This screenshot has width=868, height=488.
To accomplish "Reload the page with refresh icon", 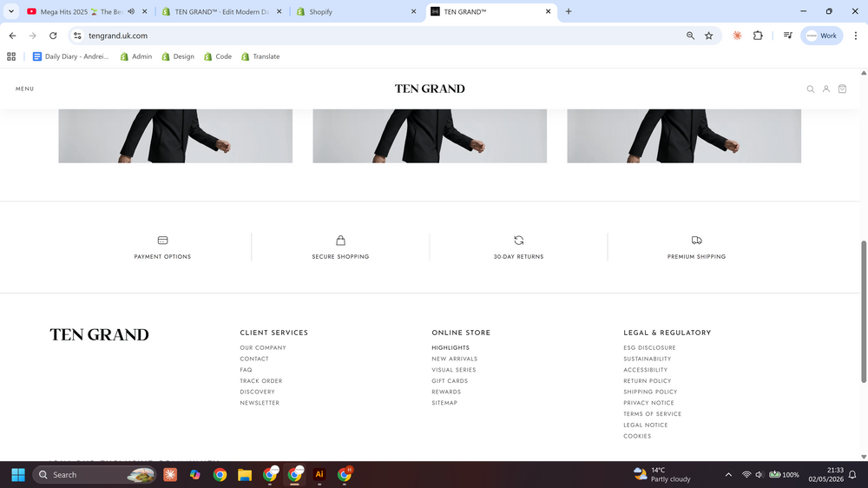I will pos(53,36).
